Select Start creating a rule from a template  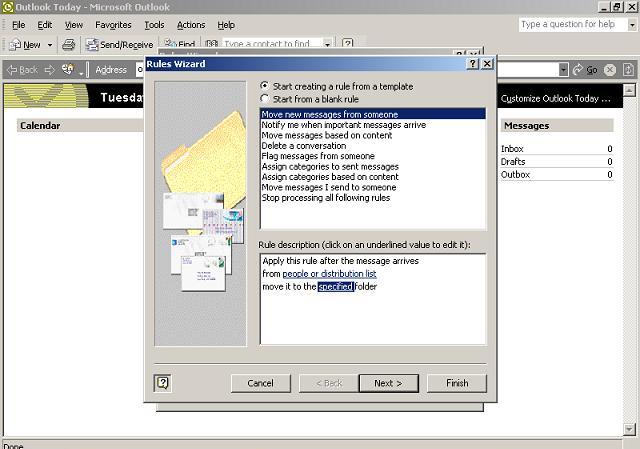(x=337, y=86)
